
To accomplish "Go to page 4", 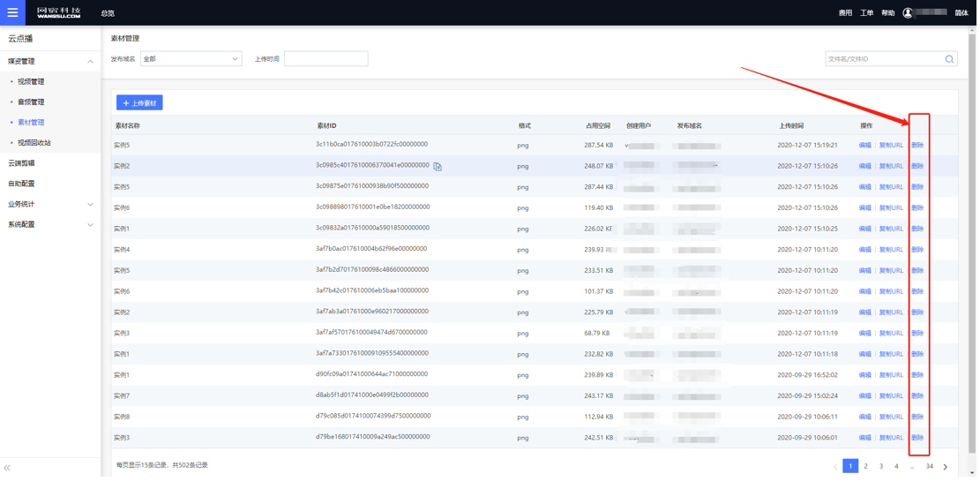I will pyautogui.click(x=896, y=466).
